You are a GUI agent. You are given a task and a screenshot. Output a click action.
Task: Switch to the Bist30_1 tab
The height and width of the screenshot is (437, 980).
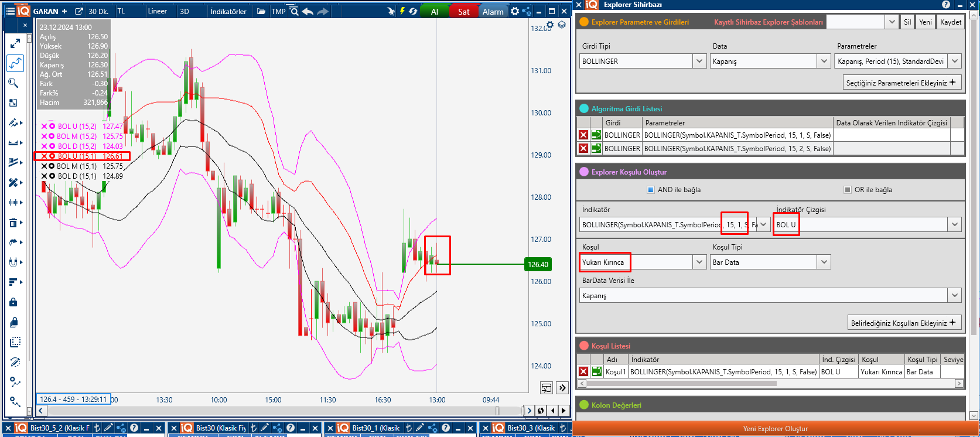(x=375, y=428)
